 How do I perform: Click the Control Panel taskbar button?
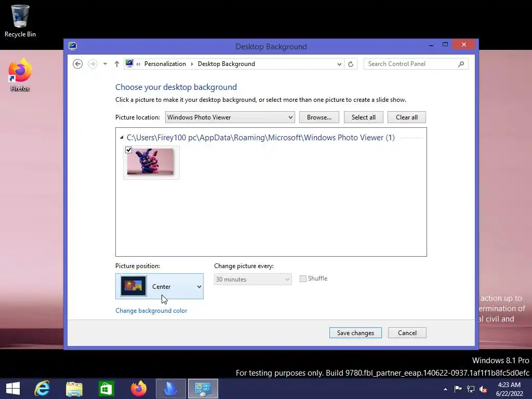pyautogui.click(x=203, y=389)
